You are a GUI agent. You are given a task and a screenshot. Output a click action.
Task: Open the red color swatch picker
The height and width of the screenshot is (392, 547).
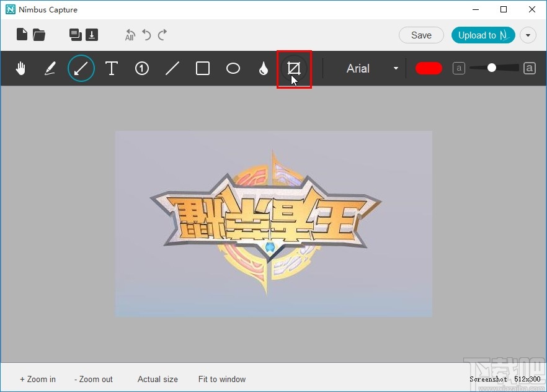tap(429, 68)
